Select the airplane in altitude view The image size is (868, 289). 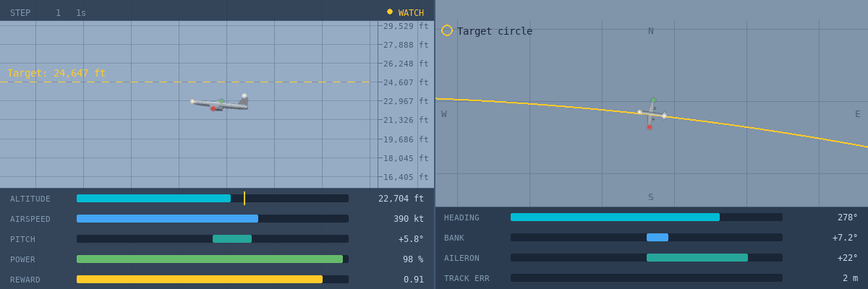tap(220, 103)
